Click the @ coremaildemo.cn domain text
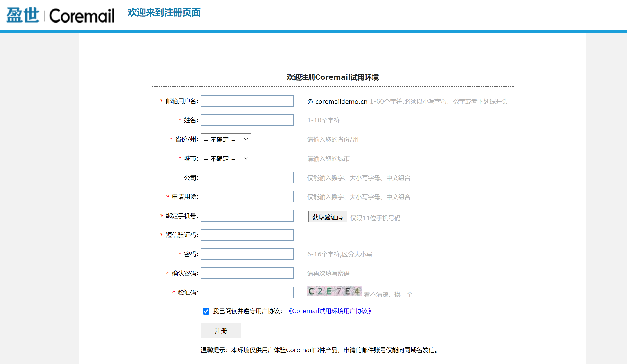Screen dimensions: 627x364 tap(337, 102)
